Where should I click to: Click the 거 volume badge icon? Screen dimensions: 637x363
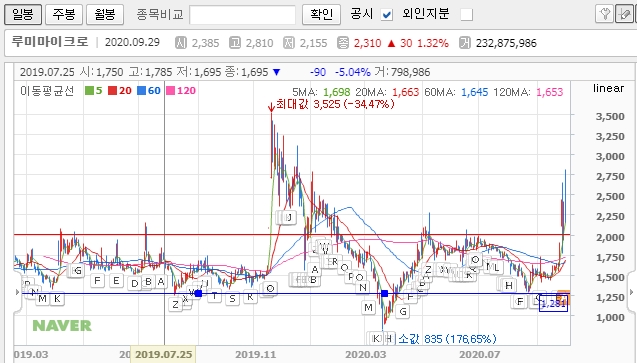465,43
